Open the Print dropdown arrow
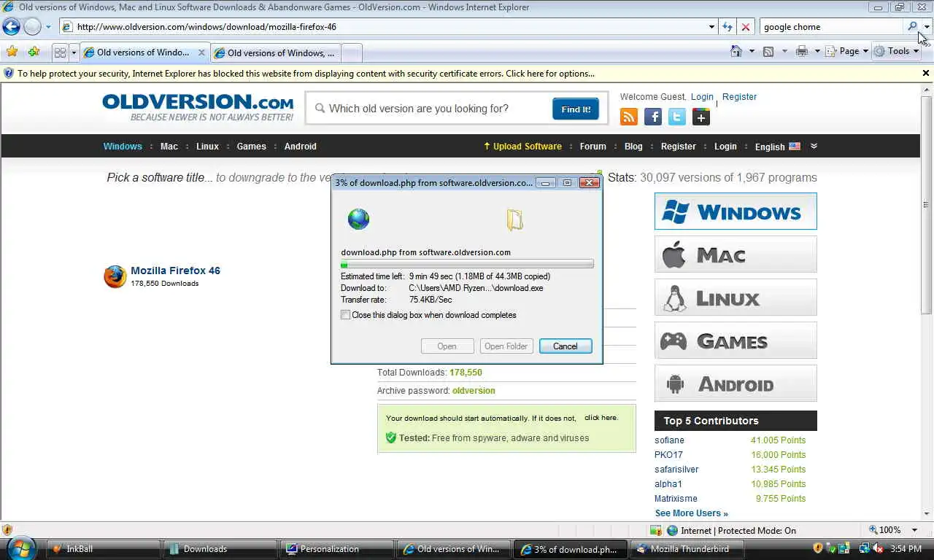The height and width of the screenshot is (560, 934). 817,51
